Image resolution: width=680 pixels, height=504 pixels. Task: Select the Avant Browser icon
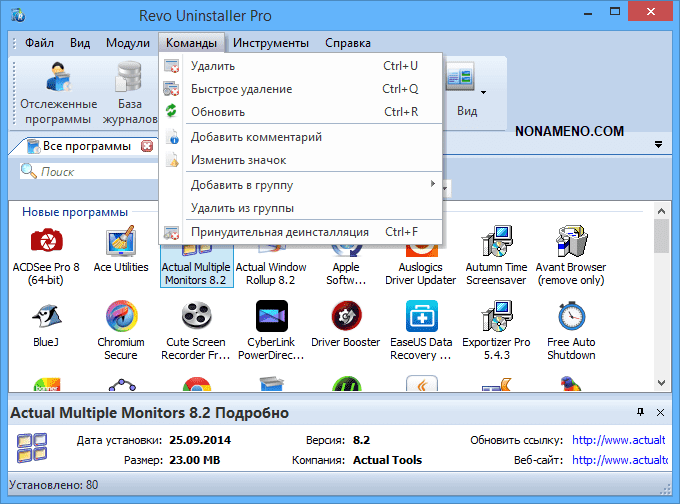pos(571,242)
